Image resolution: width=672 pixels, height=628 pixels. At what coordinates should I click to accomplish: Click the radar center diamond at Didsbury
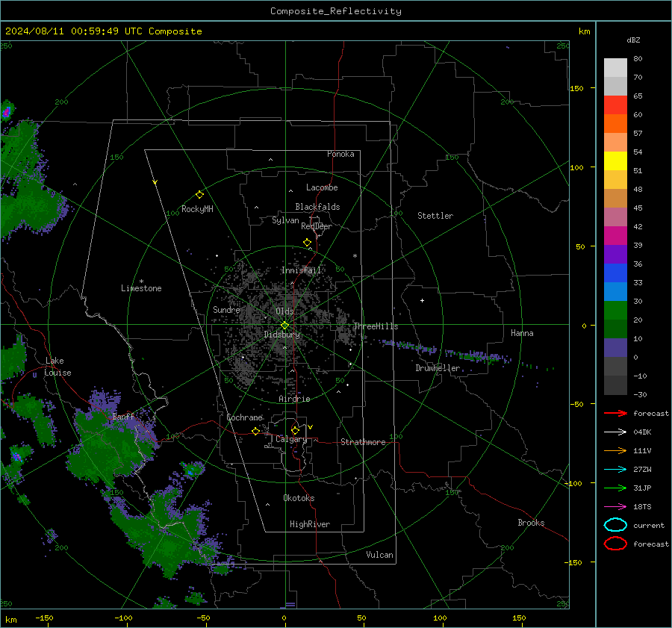coord(284,326)
